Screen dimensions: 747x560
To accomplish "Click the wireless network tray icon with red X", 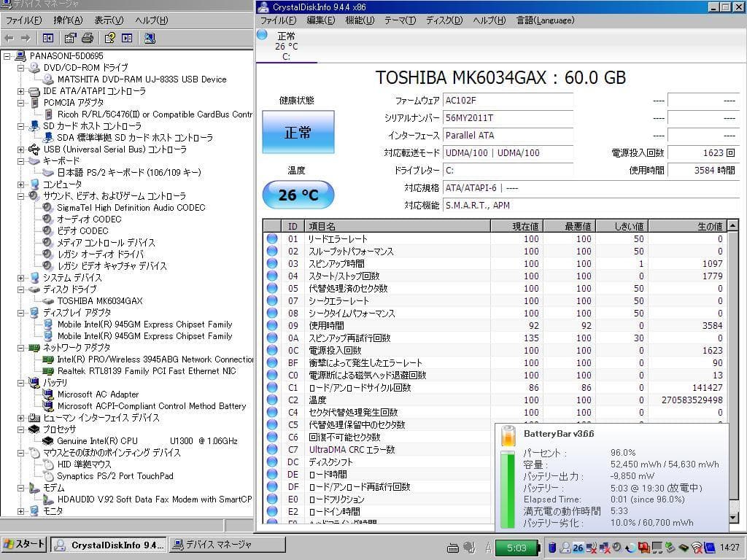I will click(x=697, y=548).
